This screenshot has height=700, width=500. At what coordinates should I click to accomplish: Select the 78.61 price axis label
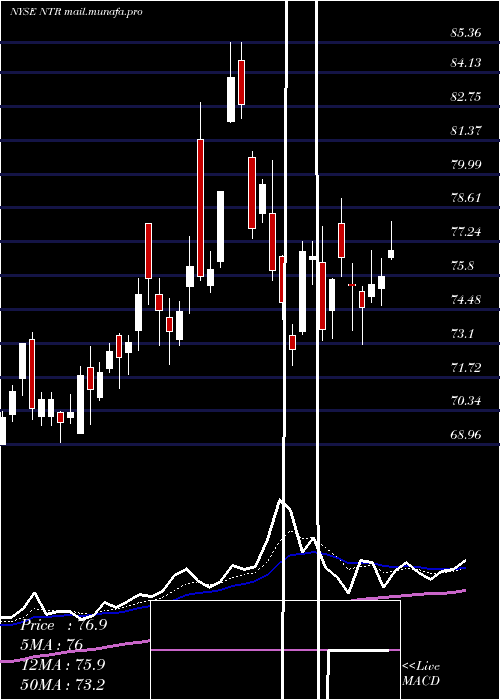pyautogui.click(x=466, y=197)
